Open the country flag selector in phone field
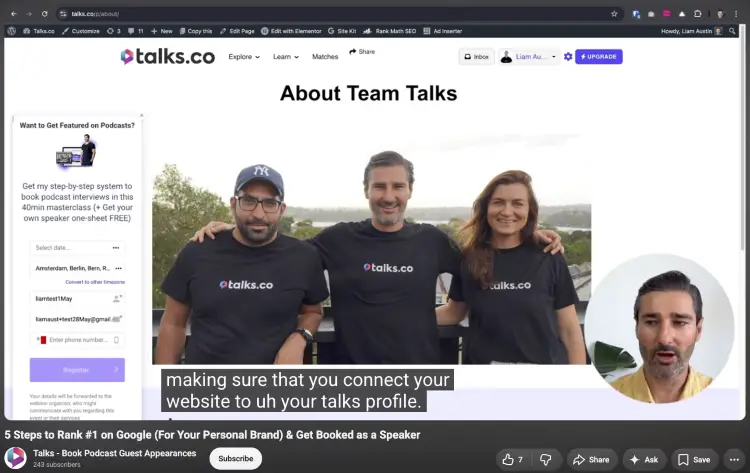Viewport: 750px width, 473px height. coord(42,340)
